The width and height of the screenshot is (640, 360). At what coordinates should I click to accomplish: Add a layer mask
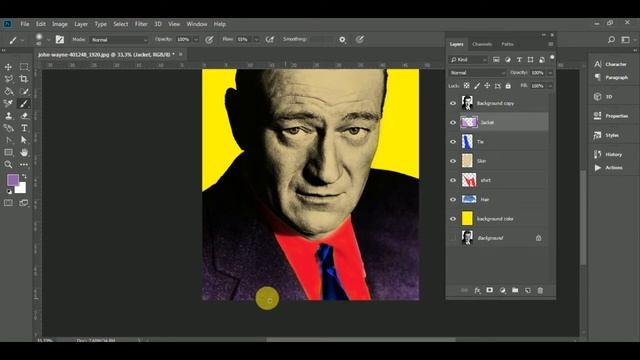pyautogui.click(x=489, y=290)
